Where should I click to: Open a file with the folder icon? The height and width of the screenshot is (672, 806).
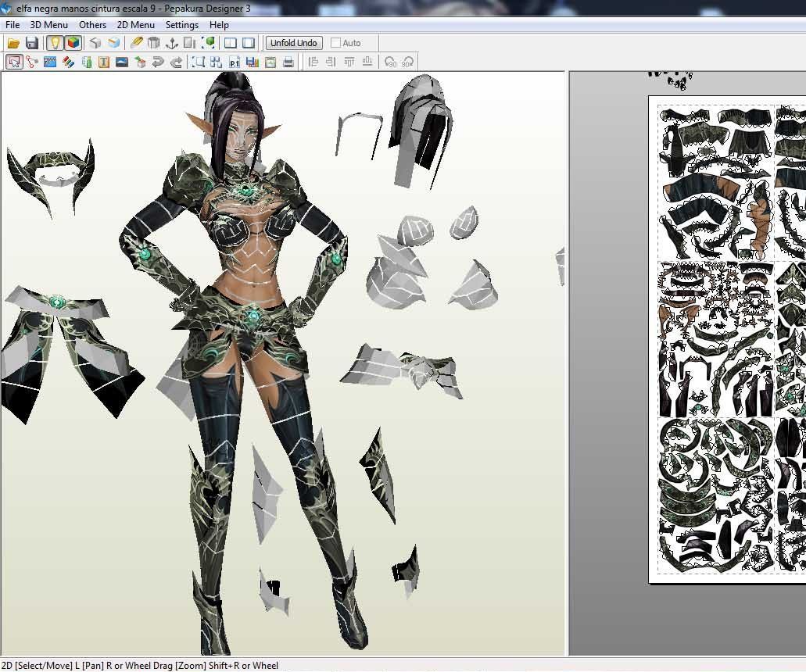pos(13,43)
